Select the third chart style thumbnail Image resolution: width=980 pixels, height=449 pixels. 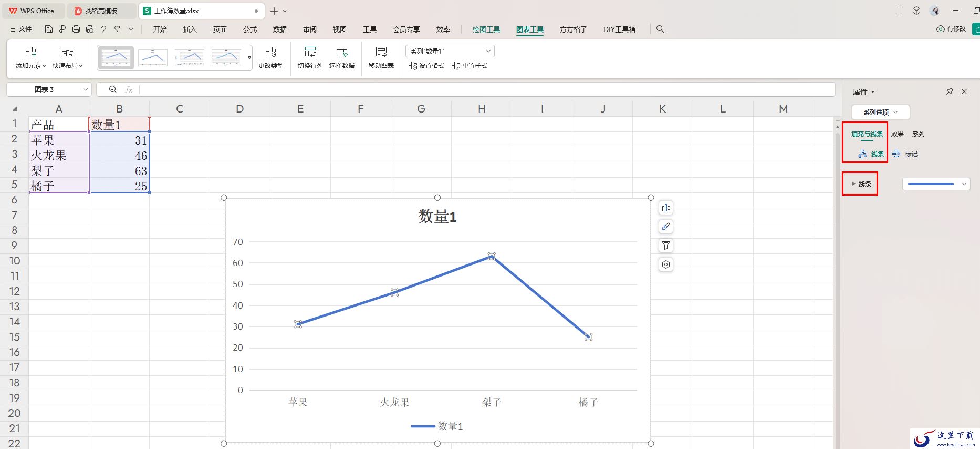(190, 58)
